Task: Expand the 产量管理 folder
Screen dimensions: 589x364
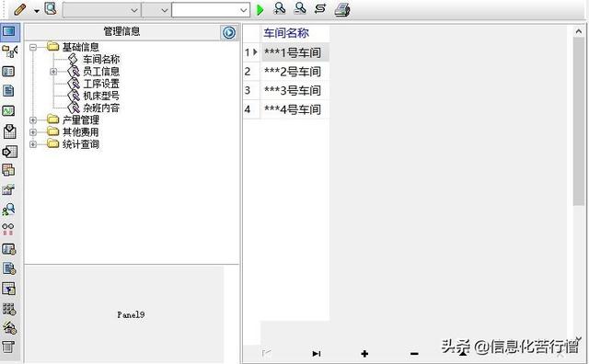Action: (x=33, y=120)
